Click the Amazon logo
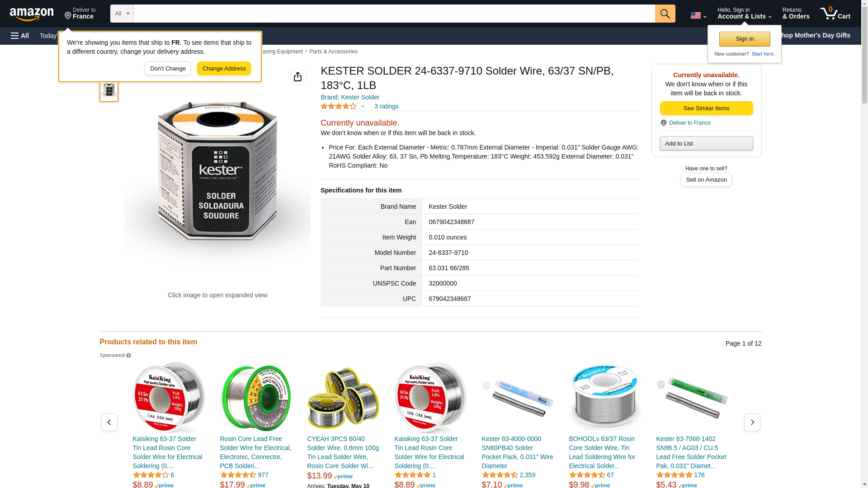868x488 pixels. [32, 14]
